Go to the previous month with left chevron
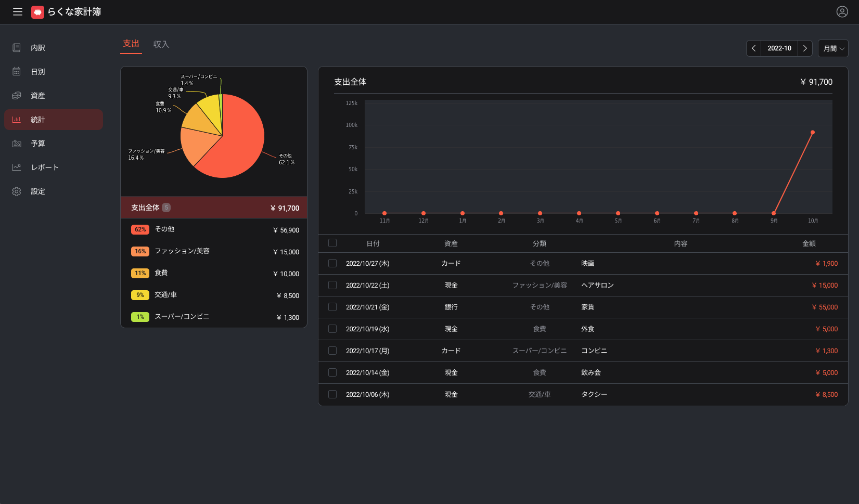Image resolution: width=859 pixels, height=504 pixels. point(753,48)
